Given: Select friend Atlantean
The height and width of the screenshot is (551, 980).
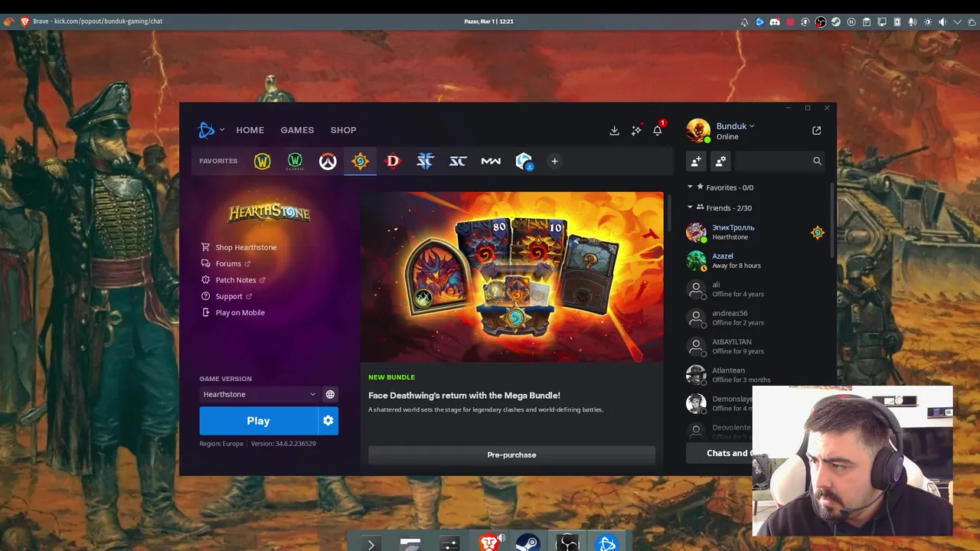Looking at the screenshot, I should [x=755, y=375].
